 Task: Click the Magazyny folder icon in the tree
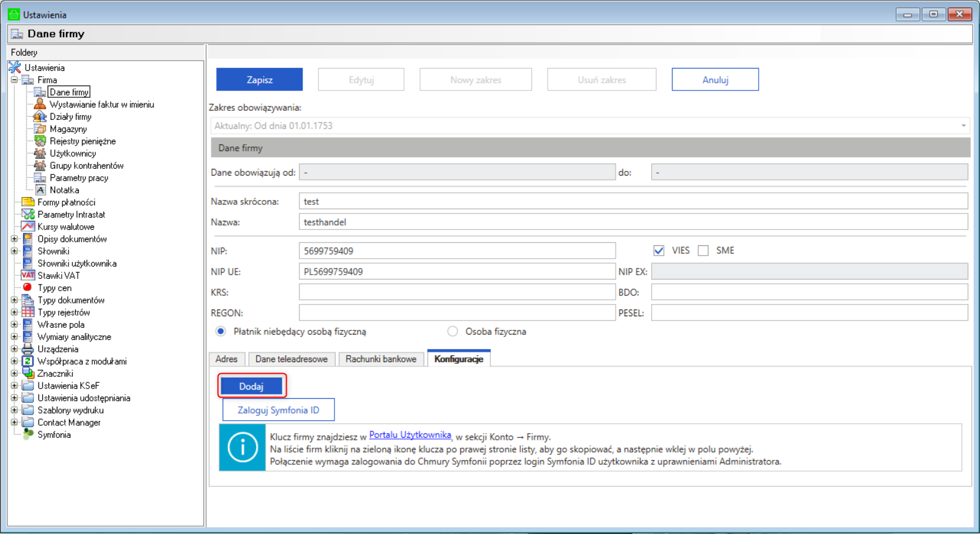40,129
